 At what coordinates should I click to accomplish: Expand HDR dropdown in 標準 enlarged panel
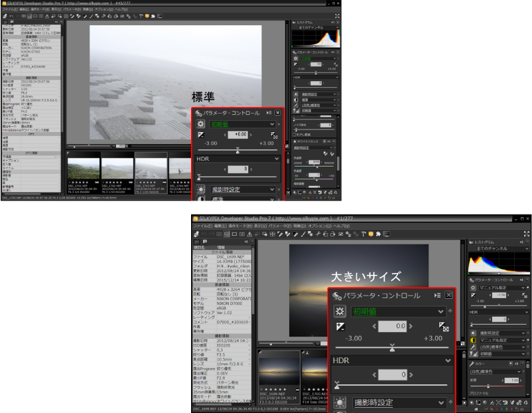coord(237,159)
